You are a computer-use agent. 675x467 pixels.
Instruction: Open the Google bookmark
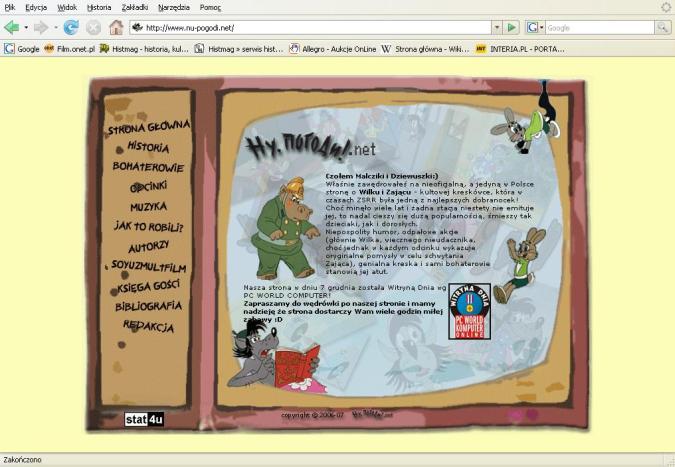point(22,49)
